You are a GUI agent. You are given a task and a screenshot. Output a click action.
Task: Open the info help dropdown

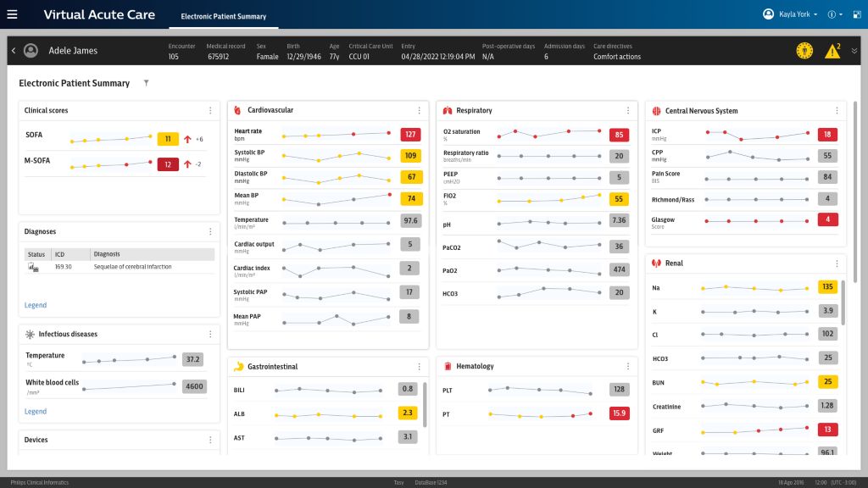pos(835,14)
